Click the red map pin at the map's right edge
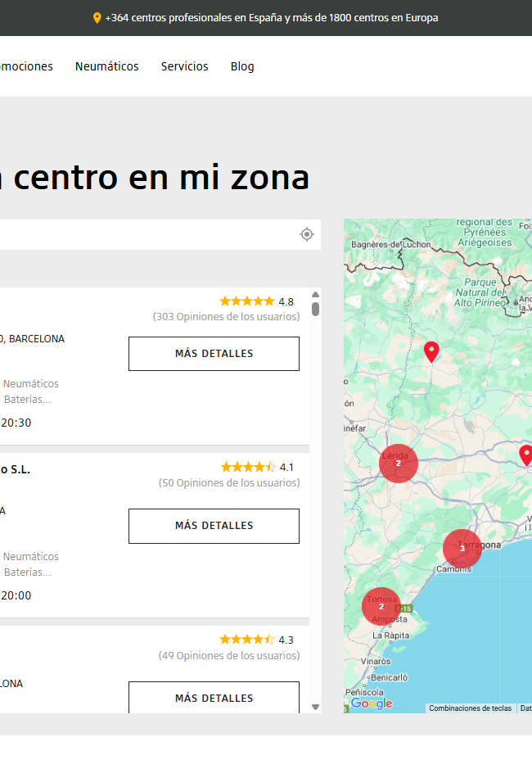Screen dimensions: 532x769 pos(526,455)
